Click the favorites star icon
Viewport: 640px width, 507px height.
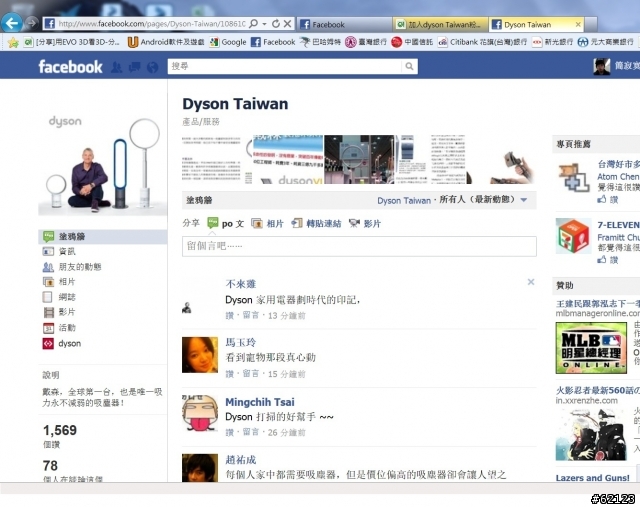(x=13, y=42)
